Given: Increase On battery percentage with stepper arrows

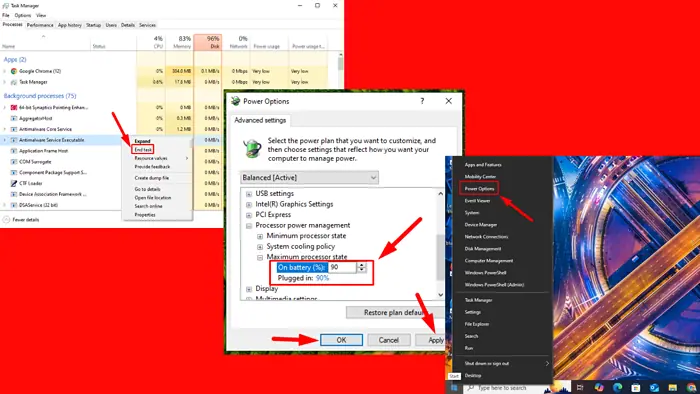Looking at the screenshot, I should point(362,265).
